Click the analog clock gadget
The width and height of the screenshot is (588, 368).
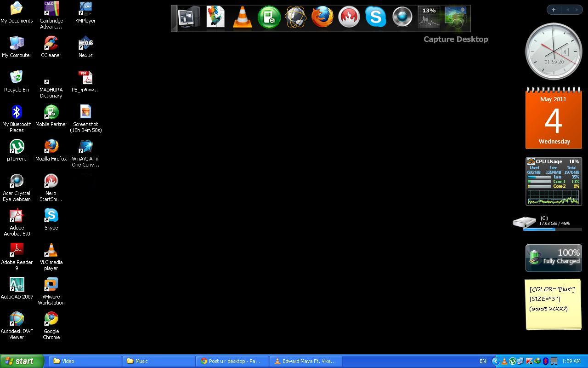coord(554,52)
